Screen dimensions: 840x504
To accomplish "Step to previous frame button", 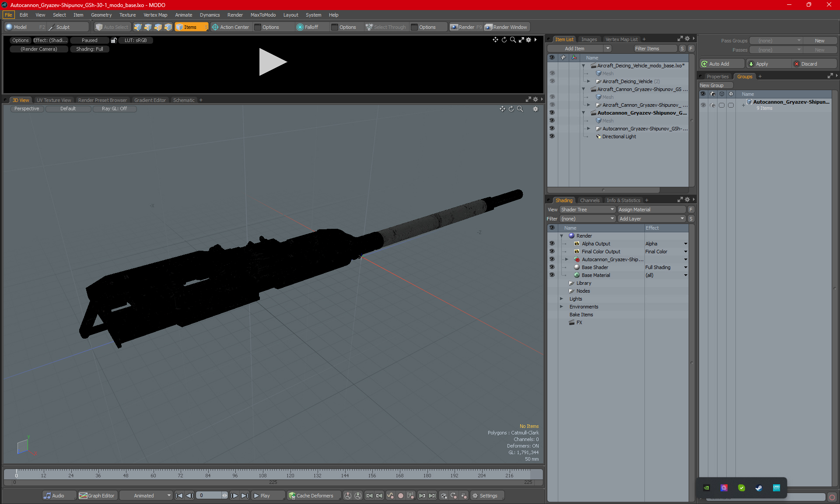I will coord(189,496).
